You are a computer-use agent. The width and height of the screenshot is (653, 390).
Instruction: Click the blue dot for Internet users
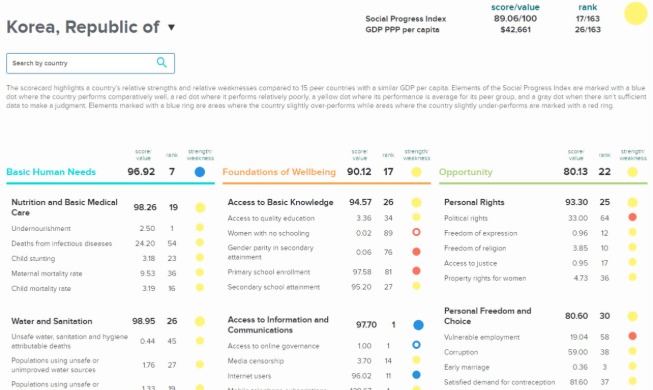pyautogui.click(x=416, y=375)
